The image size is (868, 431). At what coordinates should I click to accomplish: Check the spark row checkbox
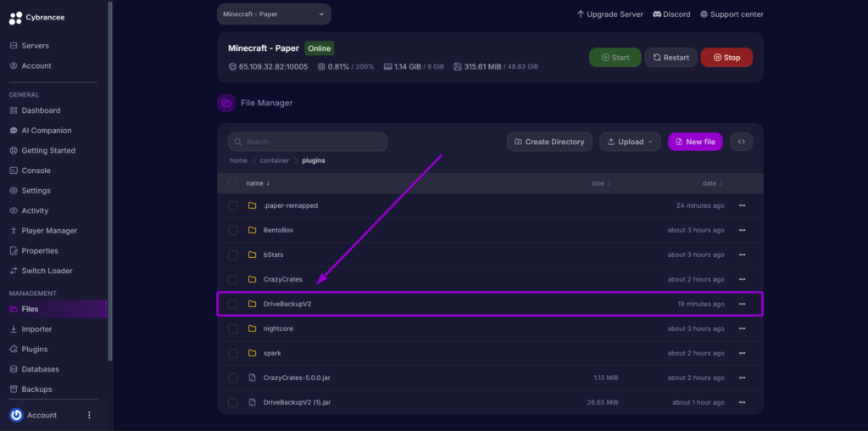point(232,353)
